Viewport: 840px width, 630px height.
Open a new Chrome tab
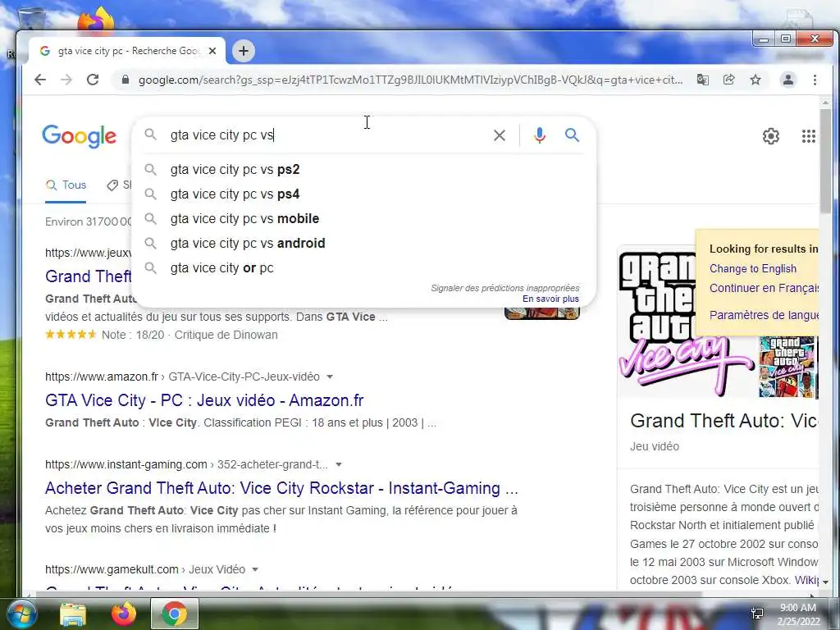coord(244,51)
